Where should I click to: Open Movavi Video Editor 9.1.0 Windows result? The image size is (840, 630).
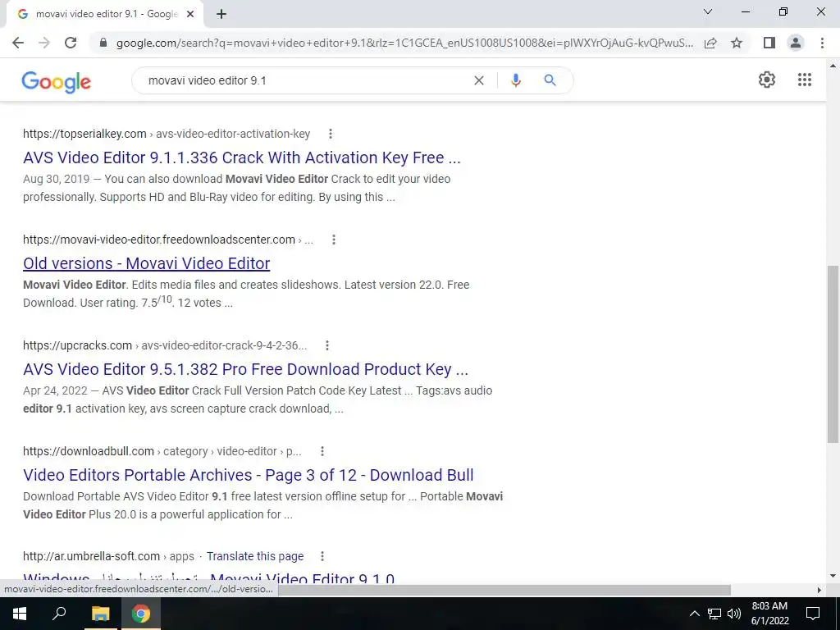[x=209, y=578]
